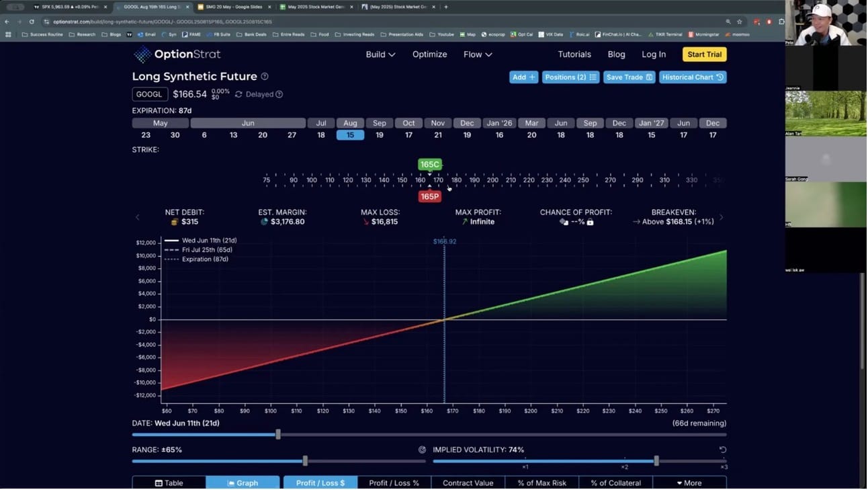Viewport: 868px width, 490px height.
Task: Adjust the Range slider handle
Action: coord(305,461)
